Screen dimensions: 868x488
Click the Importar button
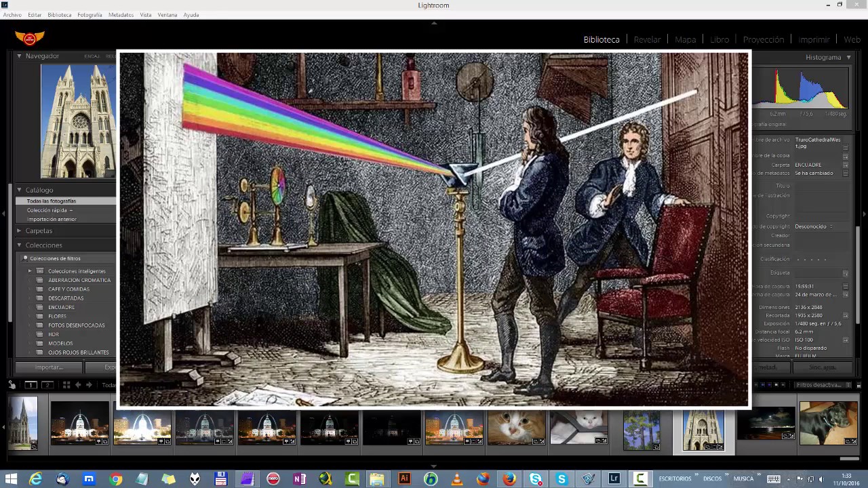pyautogui.click(x=49, y=367)
